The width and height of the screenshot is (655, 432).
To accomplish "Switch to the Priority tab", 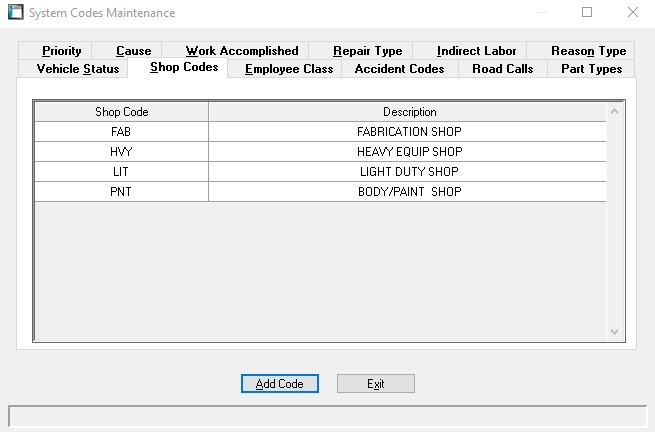I will point(62,51).
